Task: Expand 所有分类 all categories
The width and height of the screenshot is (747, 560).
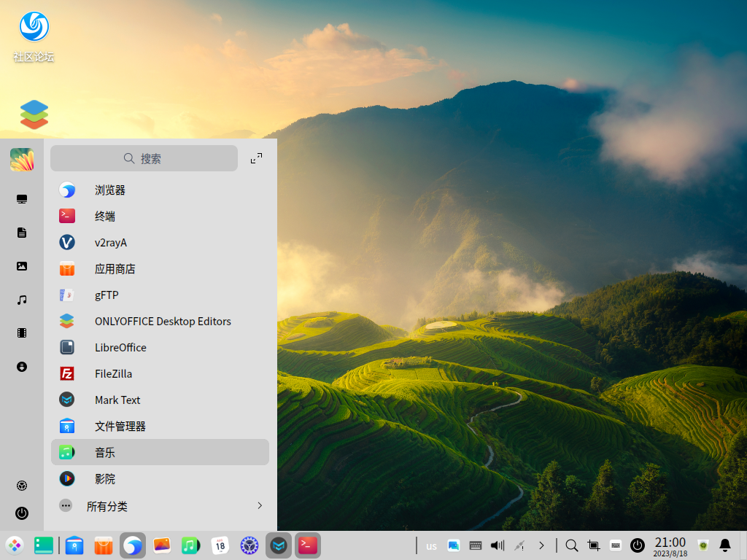Action: 160,506
